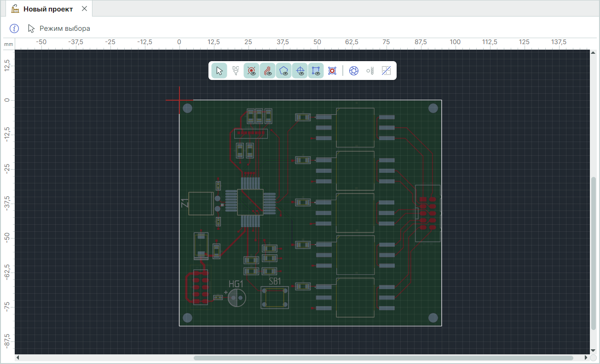Toggle visibility of polygon regions
Image resolution: width=600 pixels, height=364 pixels.
[284, 71]
